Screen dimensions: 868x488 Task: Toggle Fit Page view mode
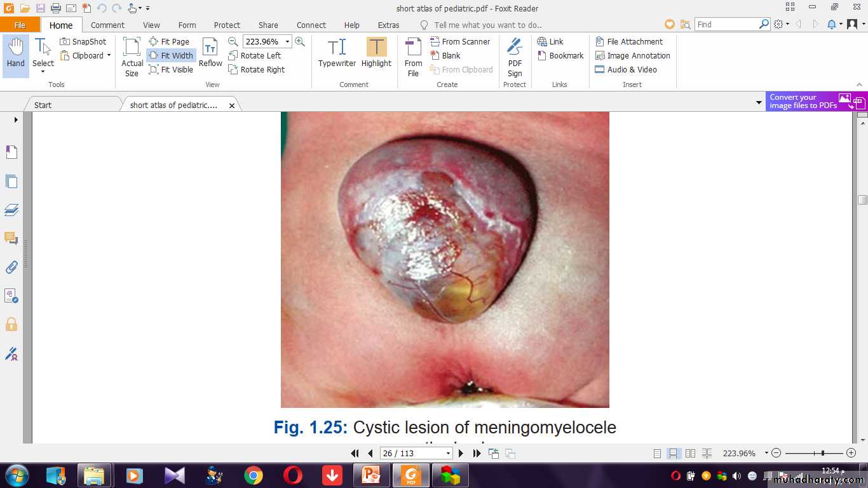pyautogui.click(x=169, y=41)
